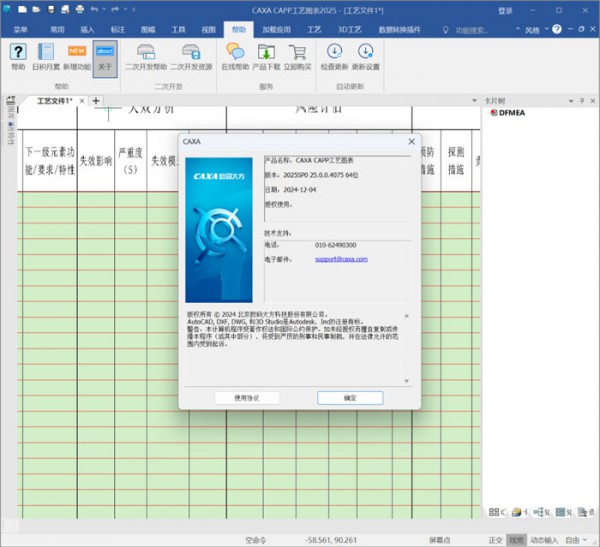The image size is (600, 547).
Task: Undo the last action
Action: (x=94, y=10)
